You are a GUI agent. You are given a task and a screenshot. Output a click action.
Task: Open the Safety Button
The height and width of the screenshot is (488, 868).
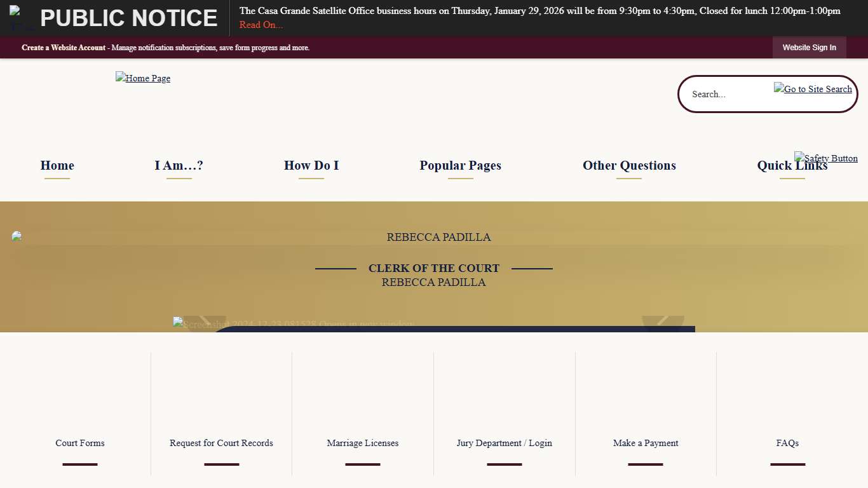[x=826, y=158]
